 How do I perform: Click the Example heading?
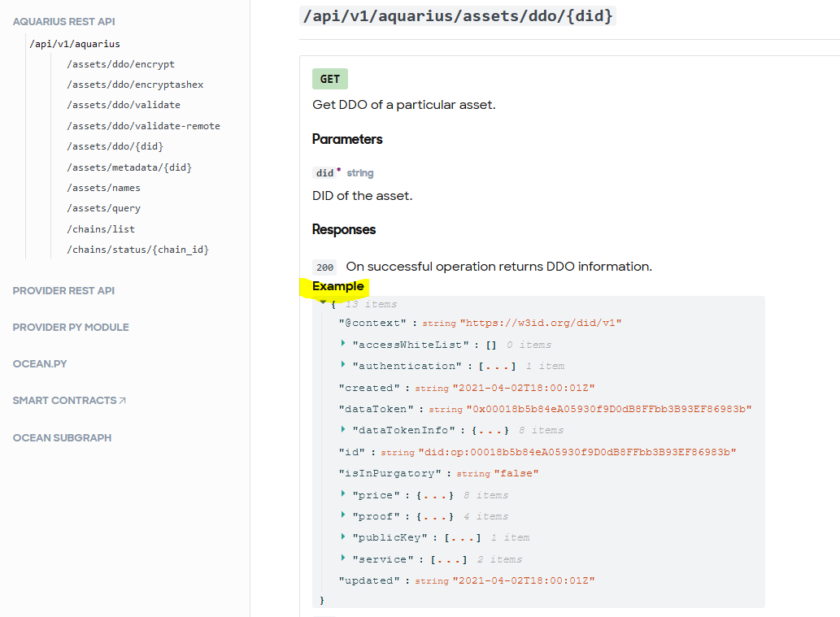click(338, 286)
